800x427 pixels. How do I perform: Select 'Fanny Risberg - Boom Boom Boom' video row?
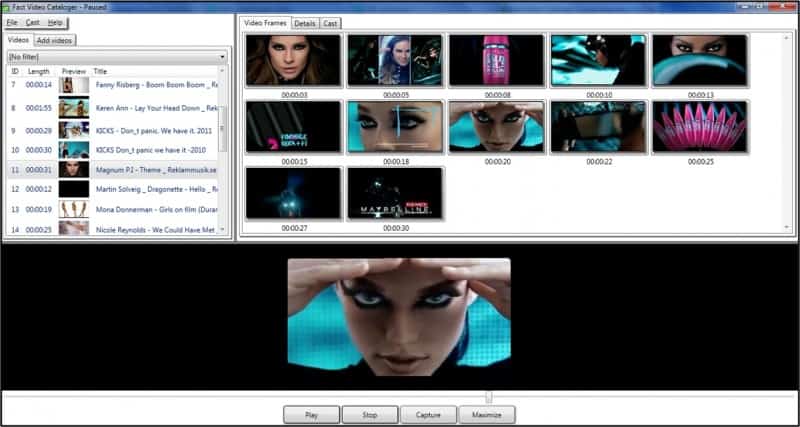tap(112, 85)
